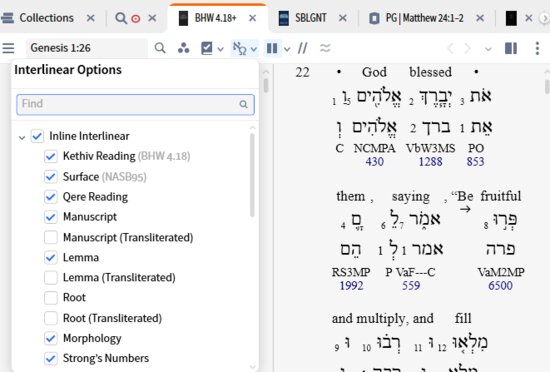Screen dimensions: 550x372
Task: Toggle the interlinear options icon
Action: coord(240,48)
